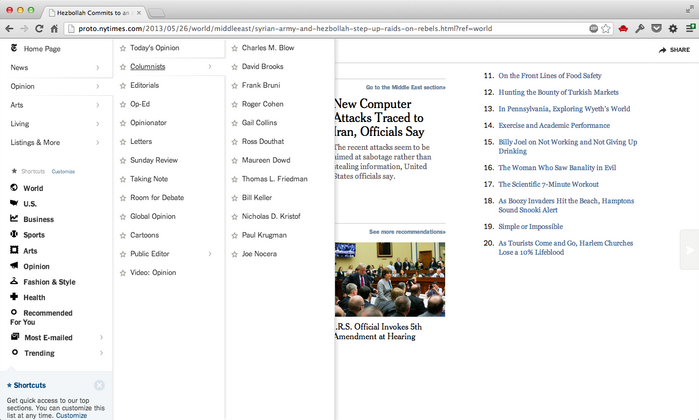Image resolution: width=699 pixels, height=420 pixels.
Task: Select the Opinionator menu item
Action: pos(148,123)
